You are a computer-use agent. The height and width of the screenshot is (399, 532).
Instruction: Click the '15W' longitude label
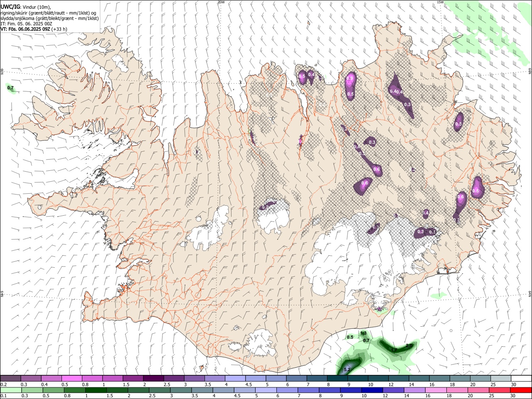(440, 2)
